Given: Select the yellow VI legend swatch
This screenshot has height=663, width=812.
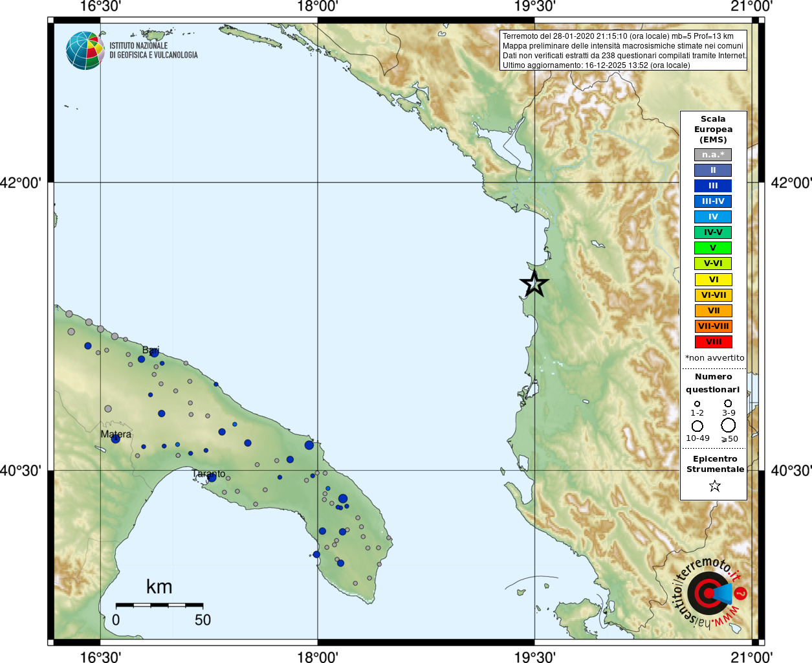Looking at the screenshot, I should coord(713,280).
